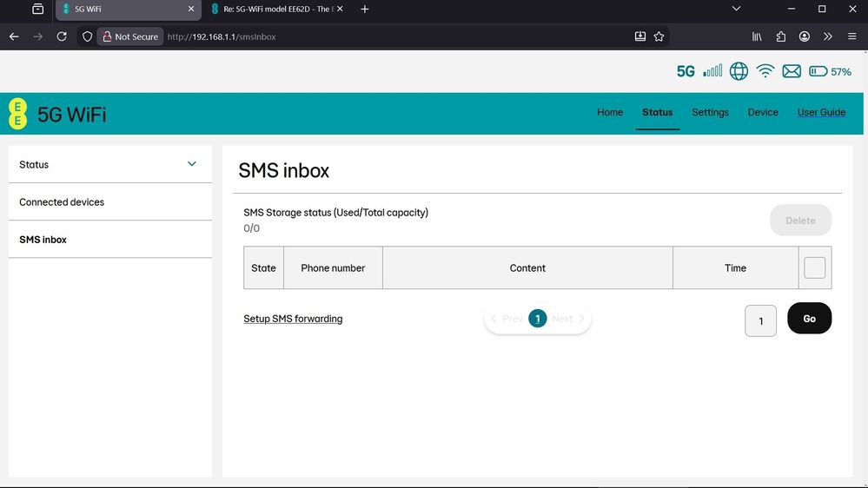Viewport: 868px width, 488px height.
Task: Switch to the Home menu item
Action: (x=609, y=112)
